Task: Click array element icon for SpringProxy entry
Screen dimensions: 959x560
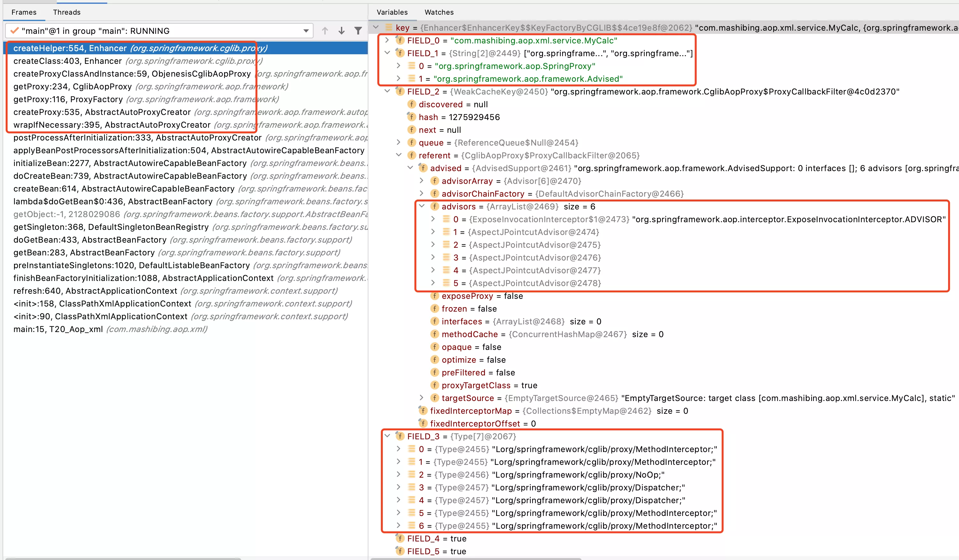Action: [x=412, y=66]
